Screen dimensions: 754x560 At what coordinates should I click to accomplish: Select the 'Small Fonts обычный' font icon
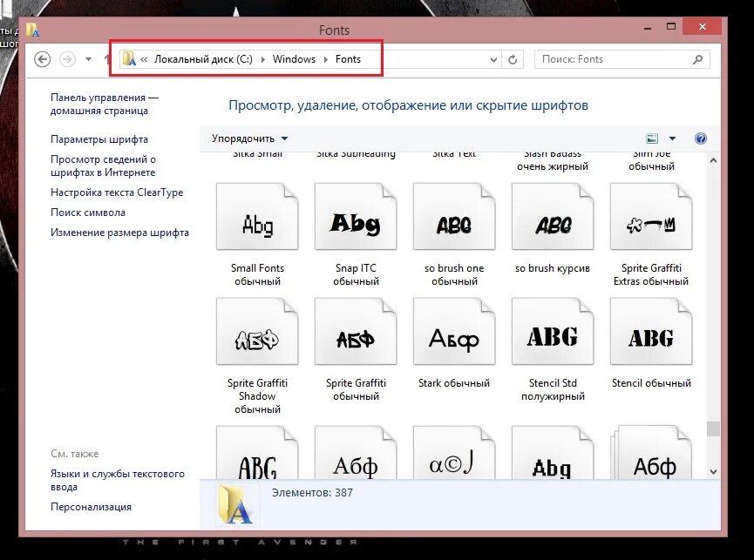pos(257,216)
